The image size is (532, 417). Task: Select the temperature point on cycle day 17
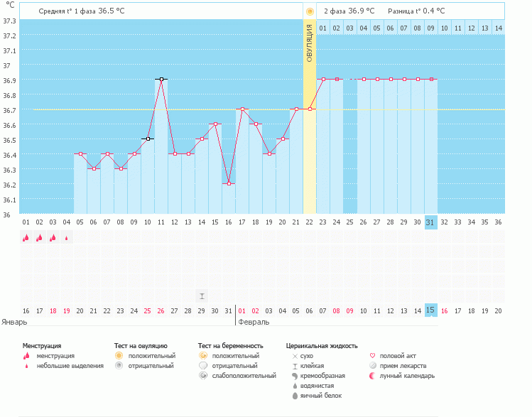[242, 109]
